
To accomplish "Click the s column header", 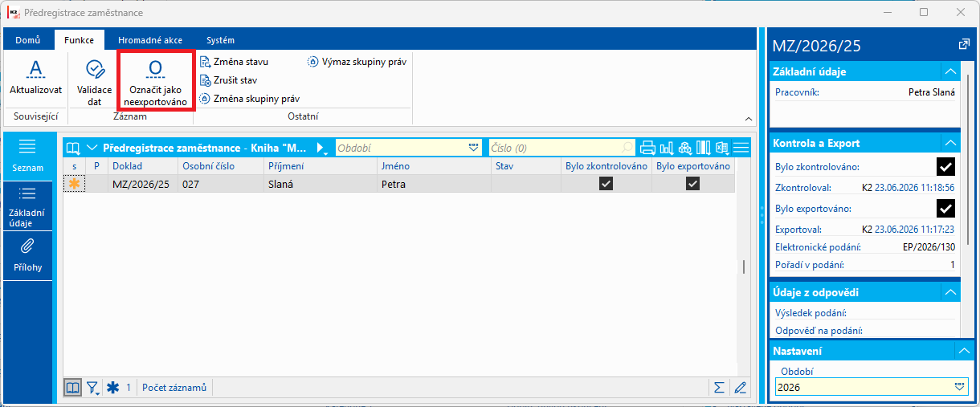I will [x=75, y=166].
